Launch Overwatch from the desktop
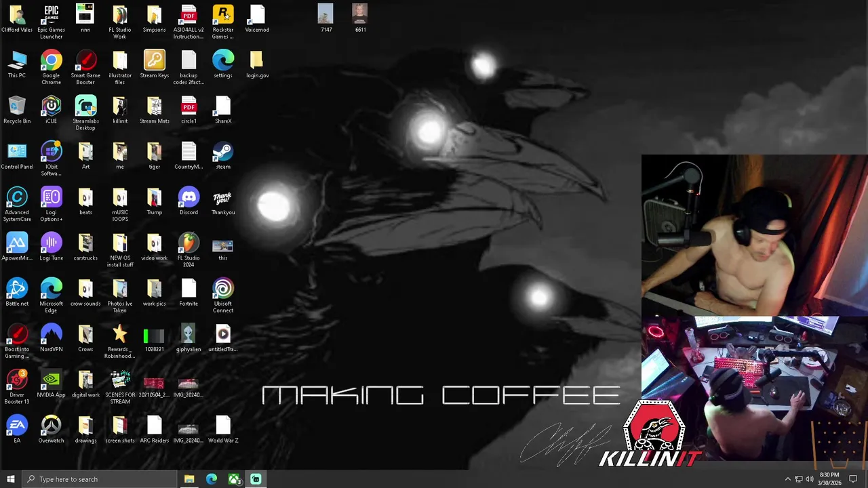Viewport: 868px width, 488px height. click(x=51, y=429)
